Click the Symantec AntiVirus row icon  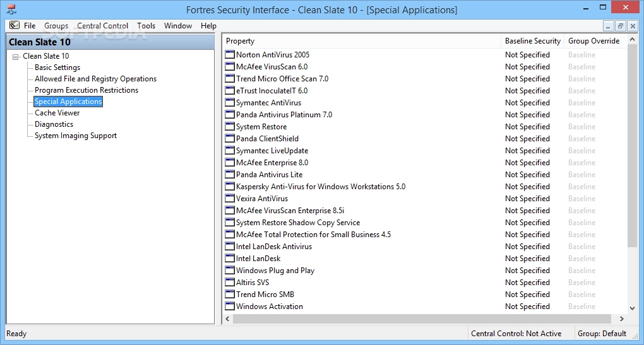click(x=230, y=103)
